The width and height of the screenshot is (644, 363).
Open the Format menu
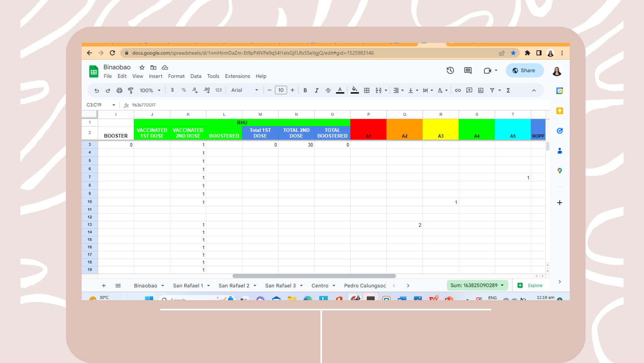pos(176,76)
